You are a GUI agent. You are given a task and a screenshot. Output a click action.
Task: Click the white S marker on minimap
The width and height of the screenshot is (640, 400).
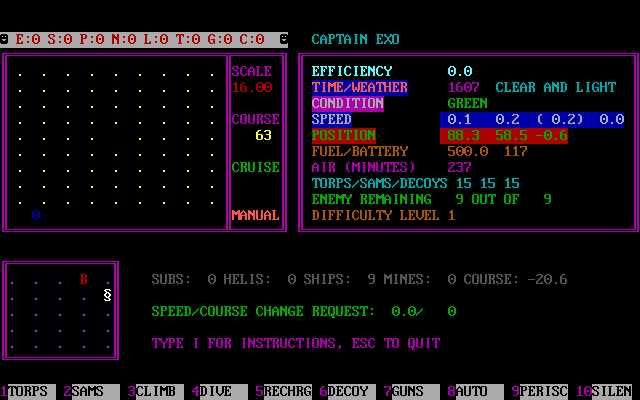click(x=108, y=295)
